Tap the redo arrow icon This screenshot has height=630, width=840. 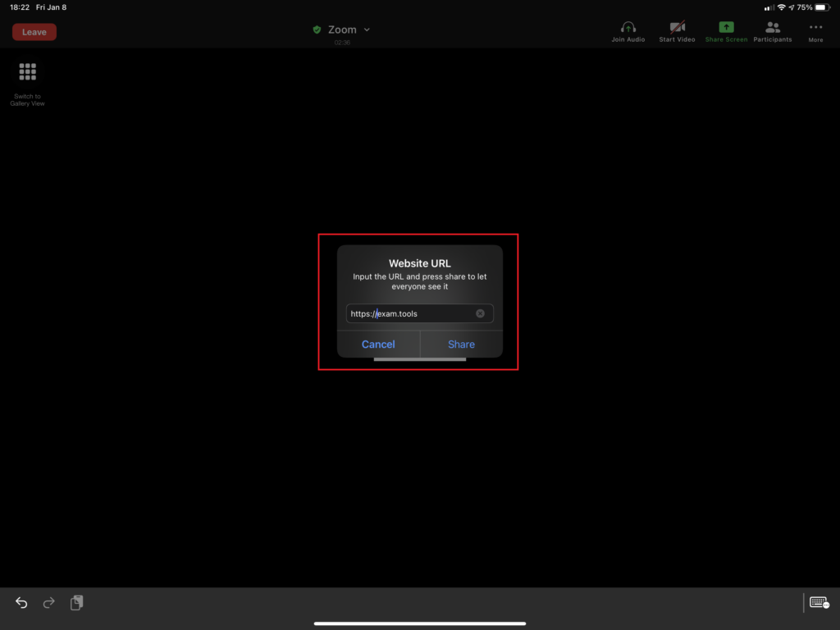tap(48, 603)
